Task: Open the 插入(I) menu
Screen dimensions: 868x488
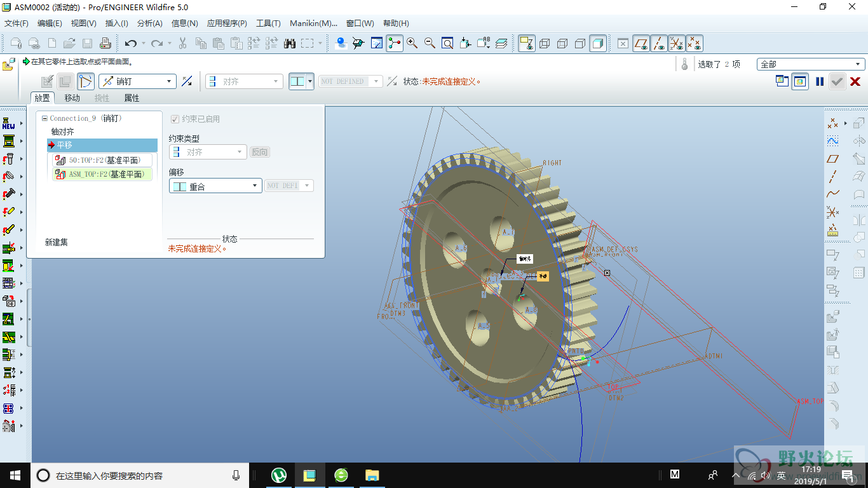Action: pyautogui.click(x=117, y=24)
